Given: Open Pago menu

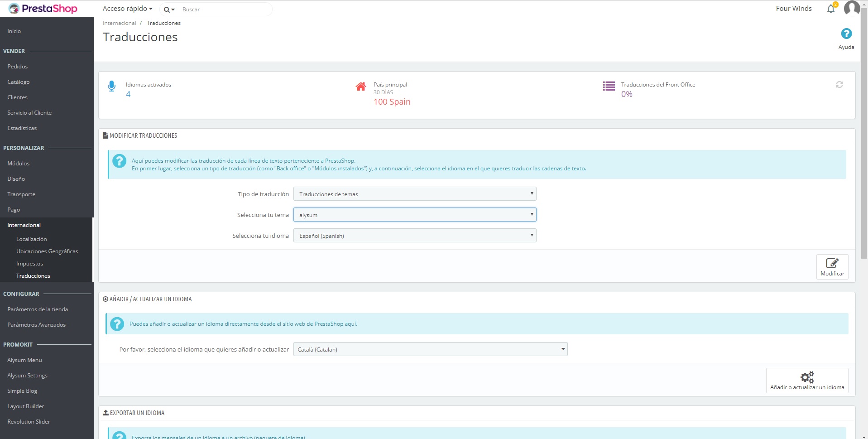Looking at the screenshot, I should (14, 210).
